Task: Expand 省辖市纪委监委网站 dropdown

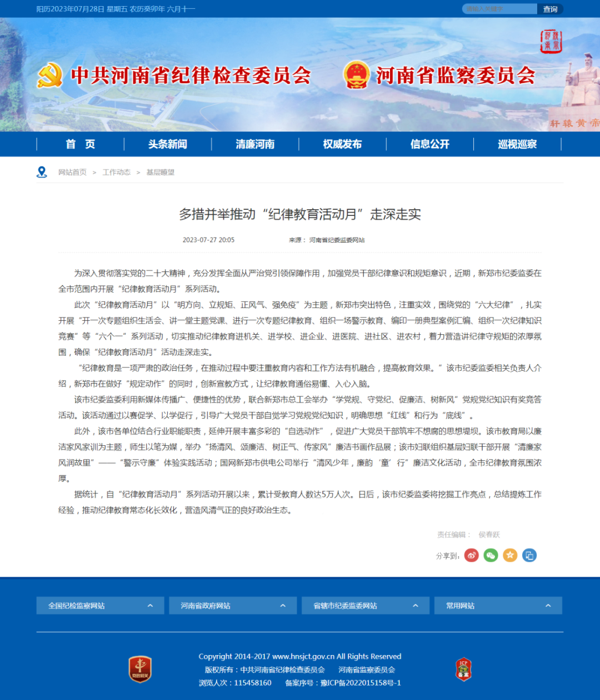Action: point(366,606)
